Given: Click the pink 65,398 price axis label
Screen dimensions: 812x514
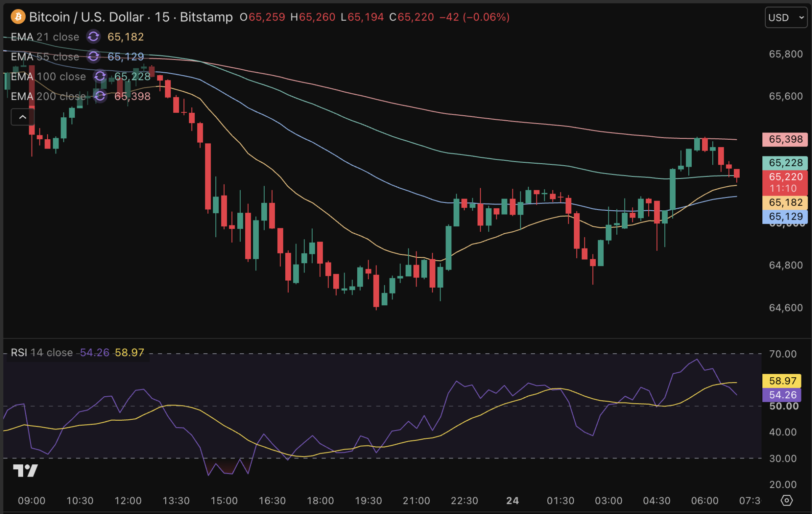Looking at the screenshot, I should (x=785, y=139).
